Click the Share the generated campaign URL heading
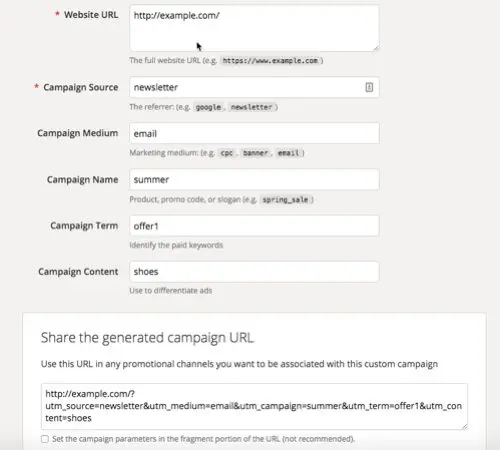Screen dimensions: 500x450 [x=147, y=338]
